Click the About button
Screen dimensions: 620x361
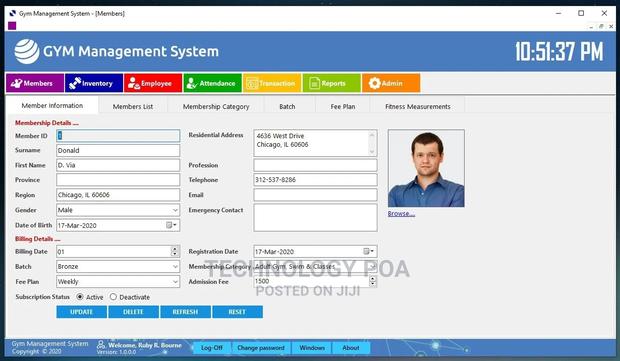(x=351, y=348)
